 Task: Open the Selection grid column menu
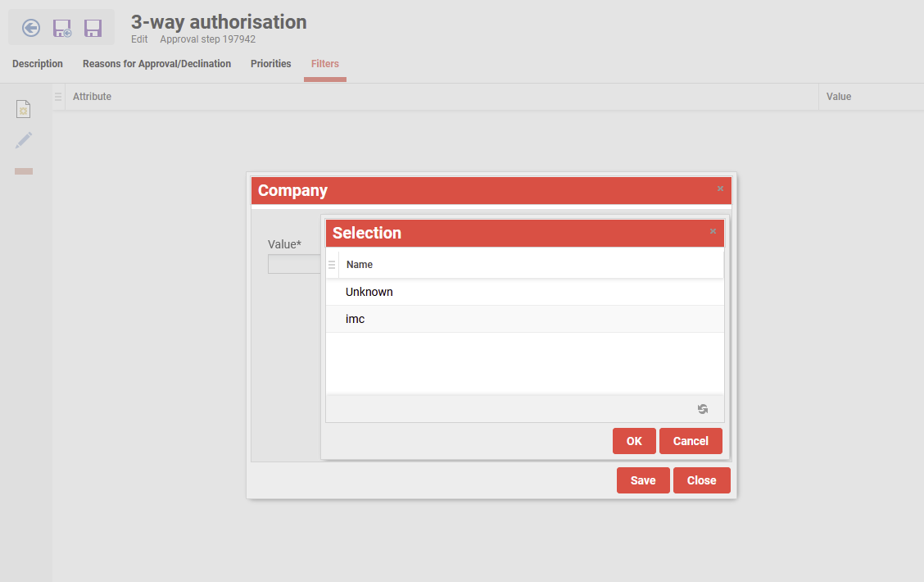point(332,265)
